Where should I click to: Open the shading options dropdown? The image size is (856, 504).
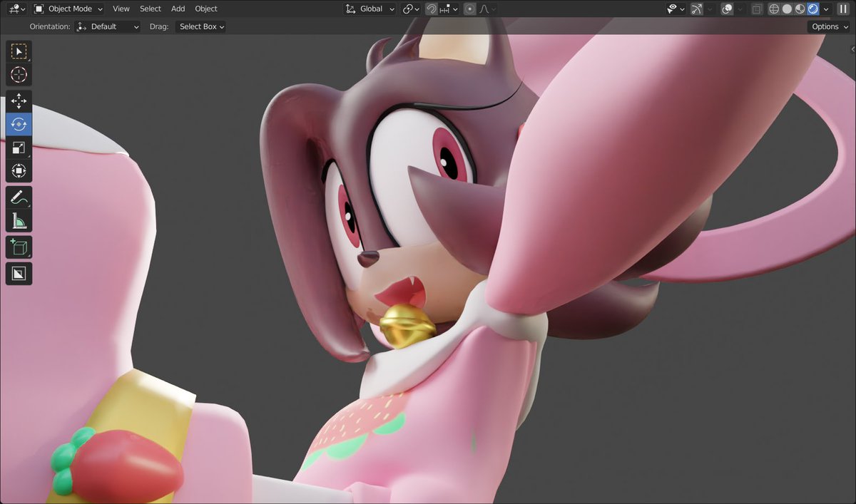click(x=825, y=9)
